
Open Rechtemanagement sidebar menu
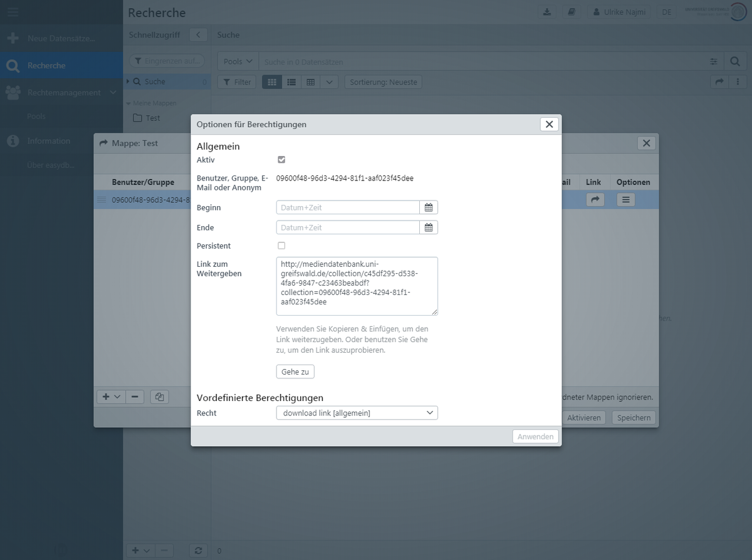pos(63,92)
